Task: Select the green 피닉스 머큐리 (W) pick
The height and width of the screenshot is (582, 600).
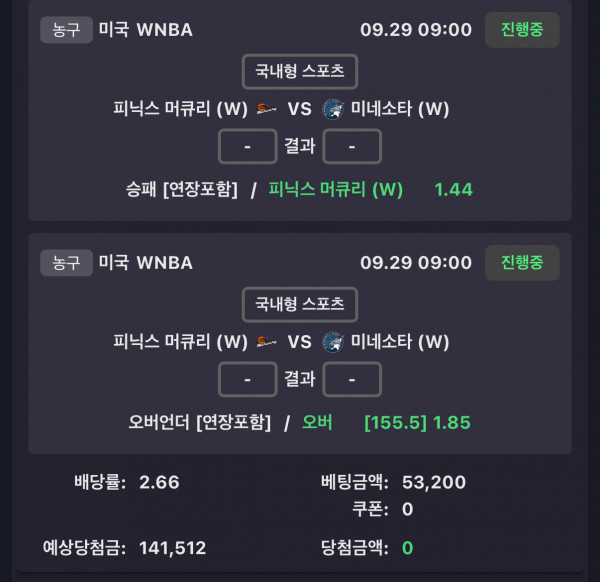Action: (x=336, y=189)
